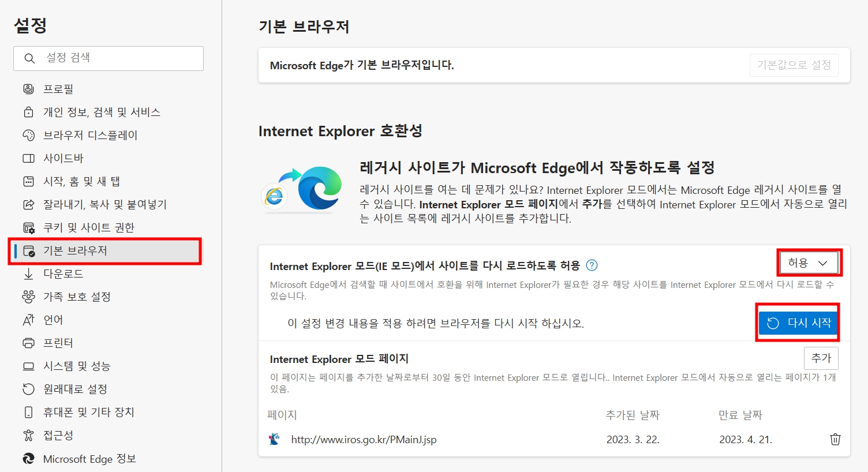Click the printer icon

(x=28, y=343)
